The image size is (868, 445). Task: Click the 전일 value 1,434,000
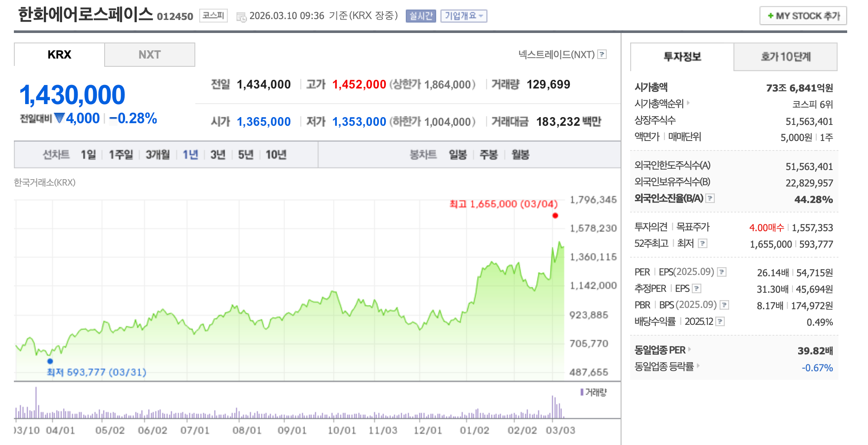click(264, 84)
